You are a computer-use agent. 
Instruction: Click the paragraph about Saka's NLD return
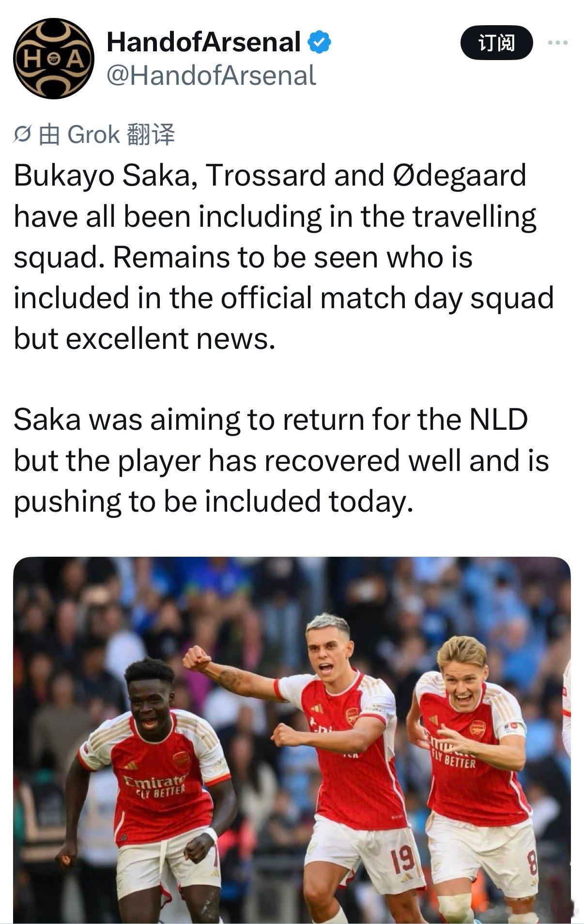point(281,460)
